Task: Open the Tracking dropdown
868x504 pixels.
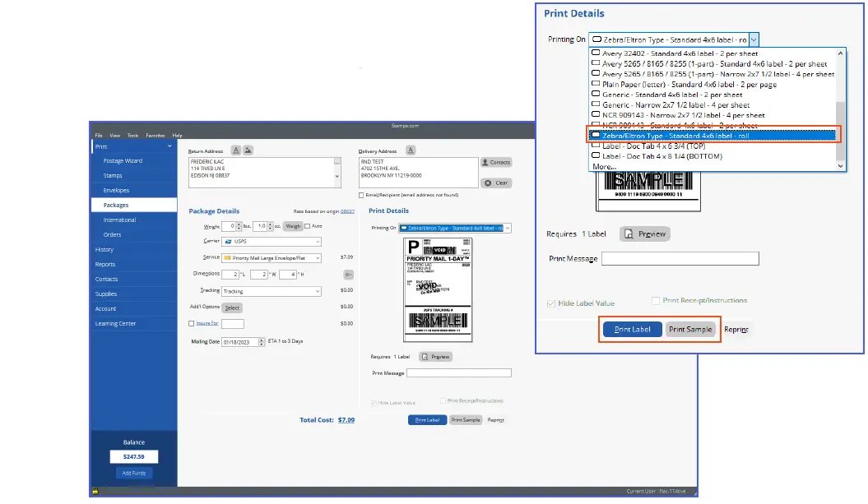Action: (272, 291)
